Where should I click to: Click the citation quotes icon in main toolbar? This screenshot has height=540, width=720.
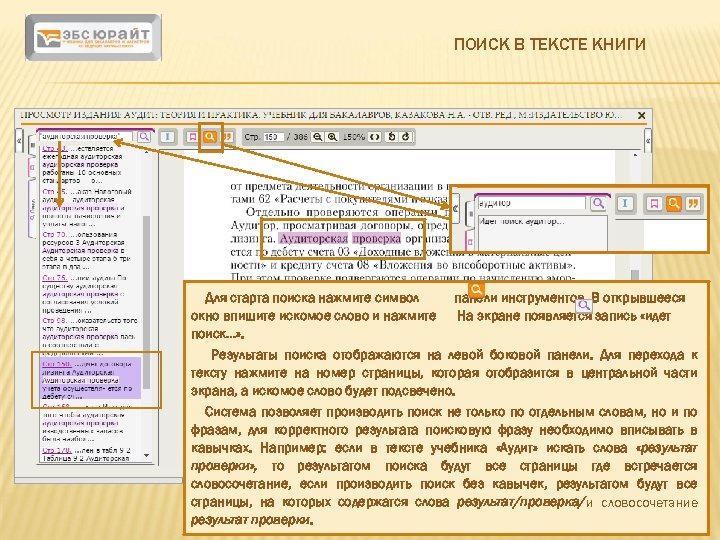click(x=227, y=136)
